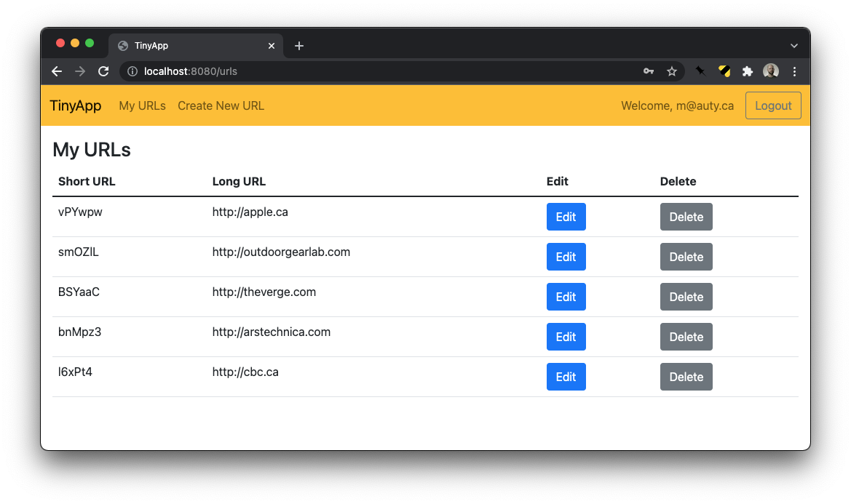
Task: Click the long URL http://apple.ca
Action: (x=250, y=212)
